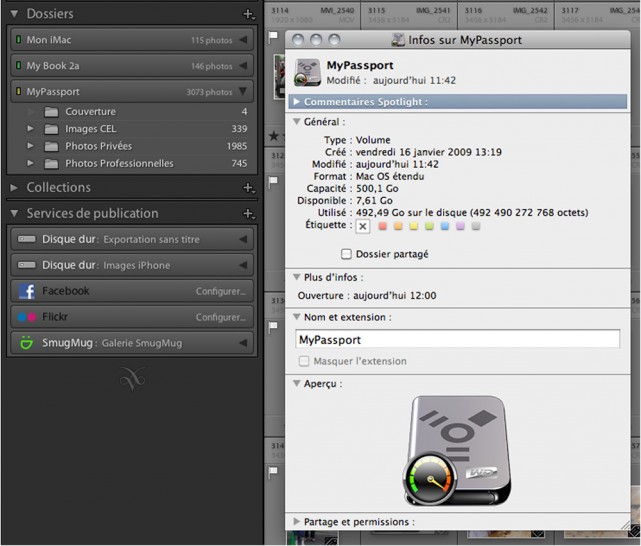The width and height of the screenshot is (641, 546).
Task: Click the Images CEL folder icon
Action: 51,129
